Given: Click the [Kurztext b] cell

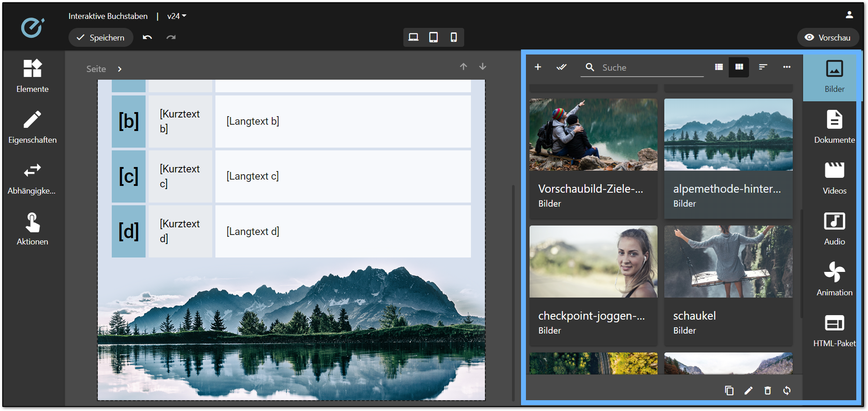Looking at the screenshot, I should [180, 121].
